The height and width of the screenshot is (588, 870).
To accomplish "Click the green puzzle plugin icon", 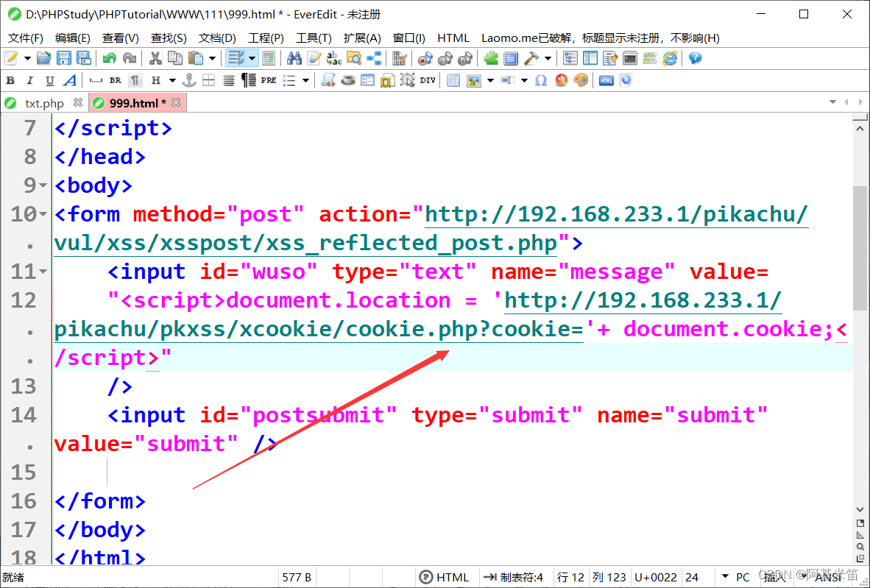I will pyautogui.click(x=490, y=58).
